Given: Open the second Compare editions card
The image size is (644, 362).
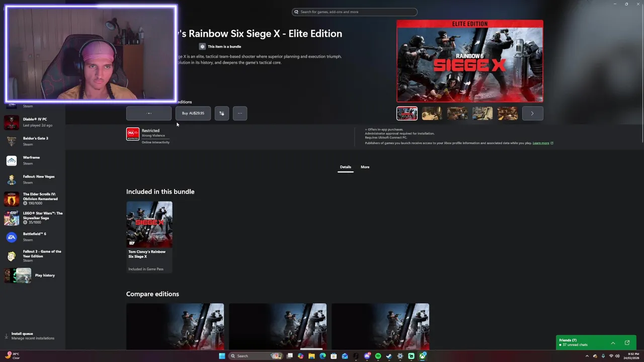Looking at the screenshot, I should pyautogui.click(x=278, y=326).
